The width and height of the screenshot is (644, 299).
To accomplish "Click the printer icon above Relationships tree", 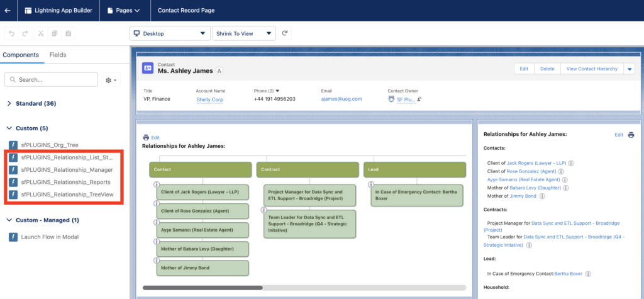I will pos(146,137).
